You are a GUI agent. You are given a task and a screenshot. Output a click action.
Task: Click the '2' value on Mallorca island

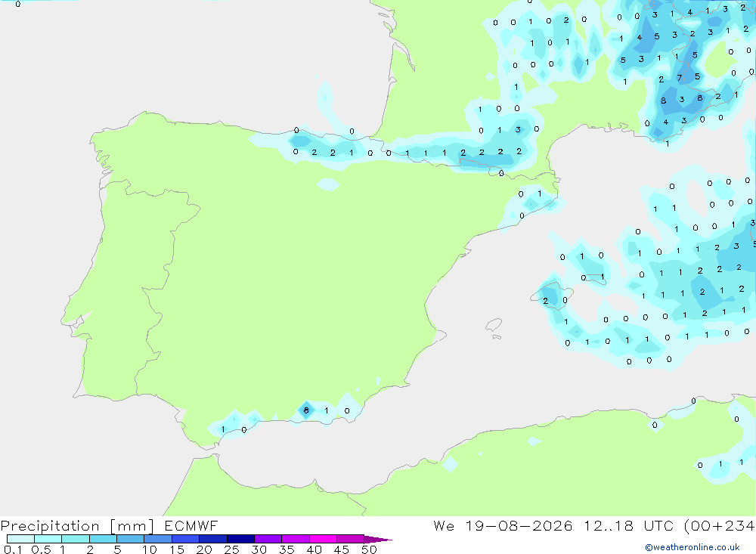(546, 301)
